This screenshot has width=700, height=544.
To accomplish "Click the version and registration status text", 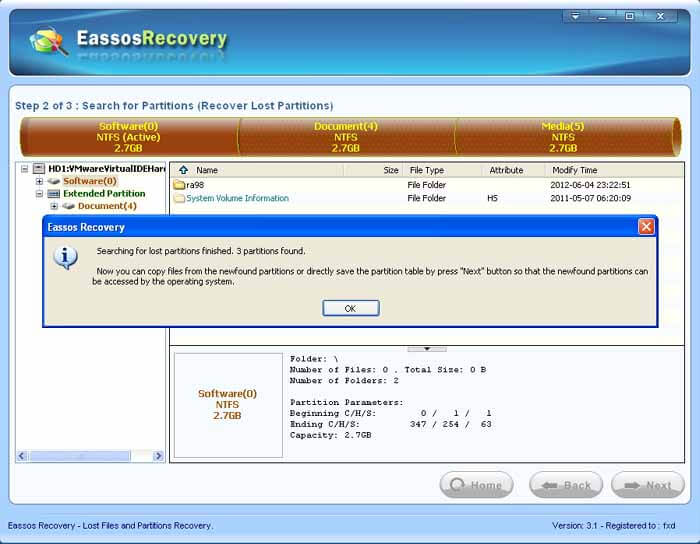I will point(613,526).
